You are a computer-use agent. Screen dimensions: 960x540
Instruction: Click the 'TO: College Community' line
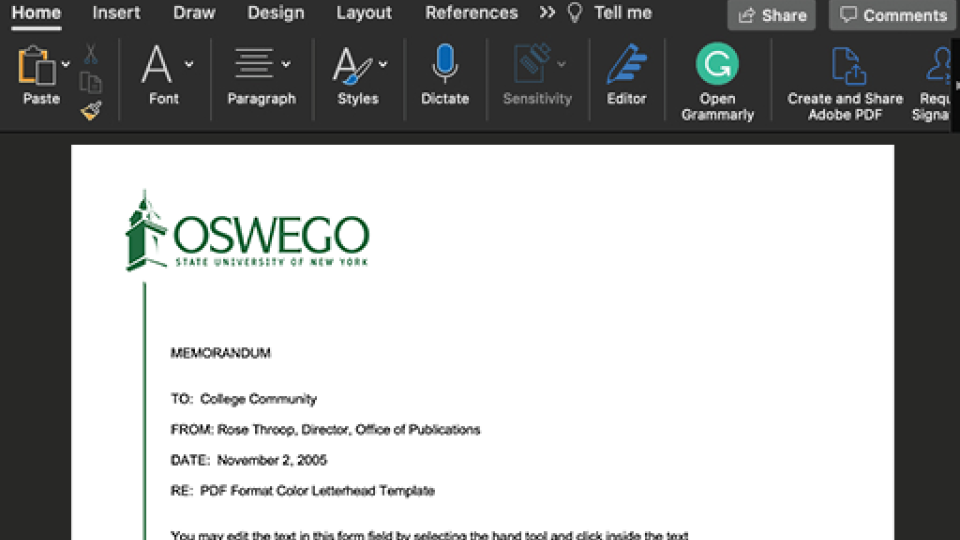click(x=244, y=399)
